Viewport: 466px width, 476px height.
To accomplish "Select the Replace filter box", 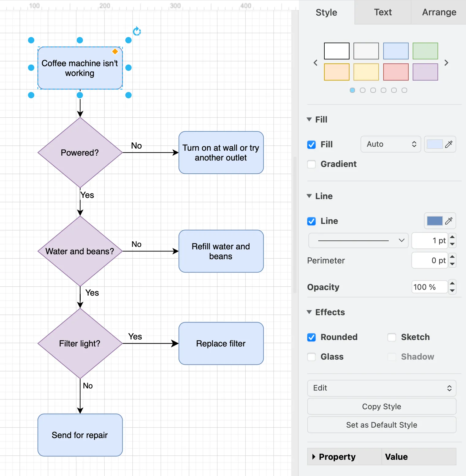I will click(x=221, y=343).
